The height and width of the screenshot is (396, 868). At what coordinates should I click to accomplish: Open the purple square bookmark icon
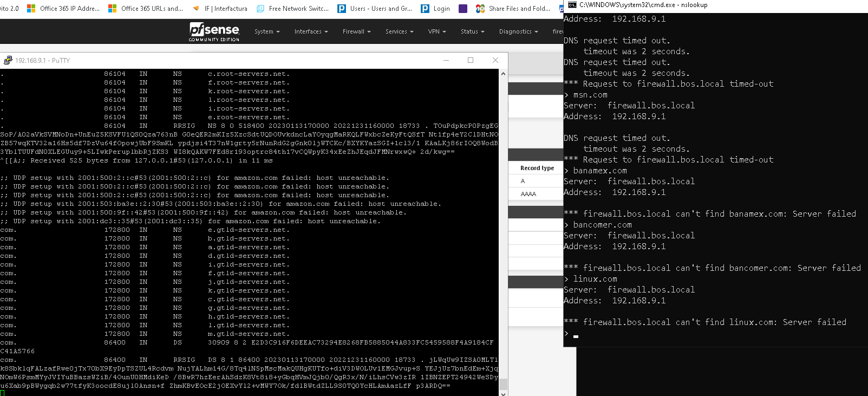point(463,9)
